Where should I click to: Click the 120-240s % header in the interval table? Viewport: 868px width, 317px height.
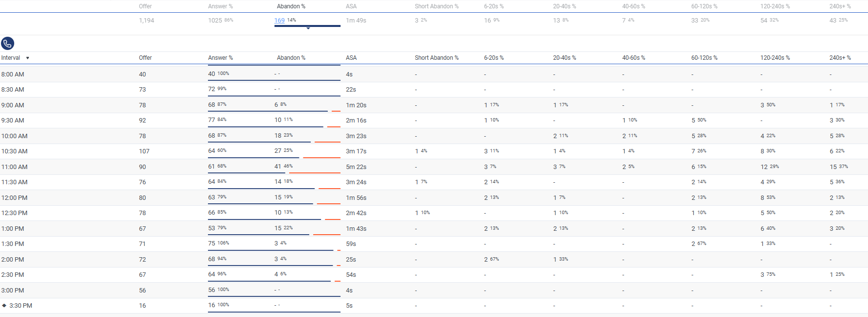tap(775, 58)
